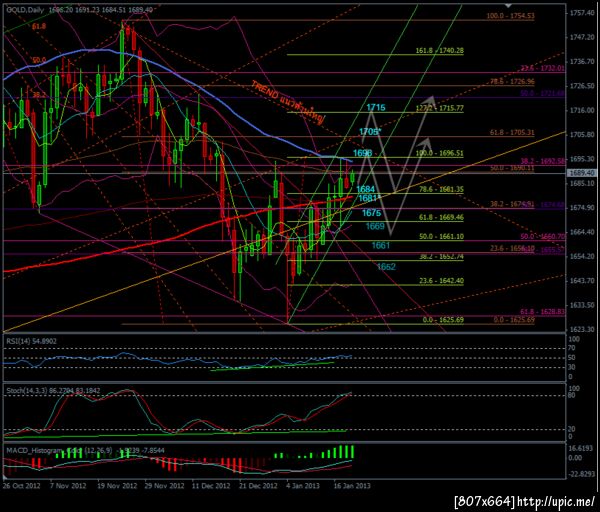The width and height of the screenshot is (600, 512).
Task: Click the 1716.00 price axis value
Action: point(582,110)
